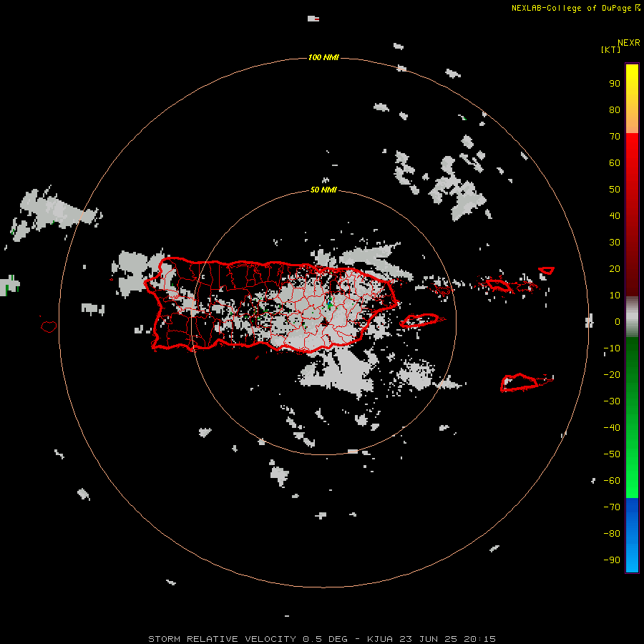
Task: Click the -30 value on the velocity scale
Action: 612,401
